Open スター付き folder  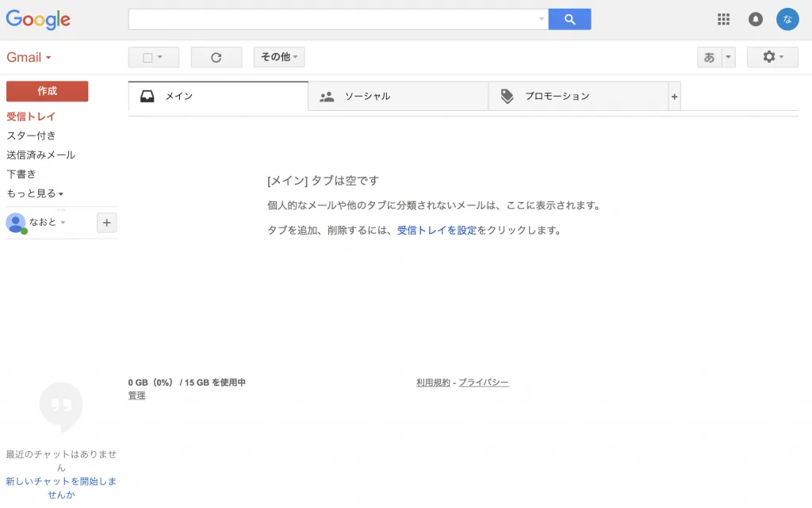point(31,136)
